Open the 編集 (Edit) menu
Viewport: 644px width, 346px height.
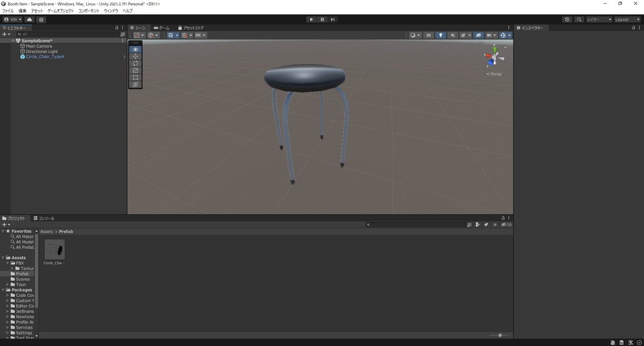point(23,11)
